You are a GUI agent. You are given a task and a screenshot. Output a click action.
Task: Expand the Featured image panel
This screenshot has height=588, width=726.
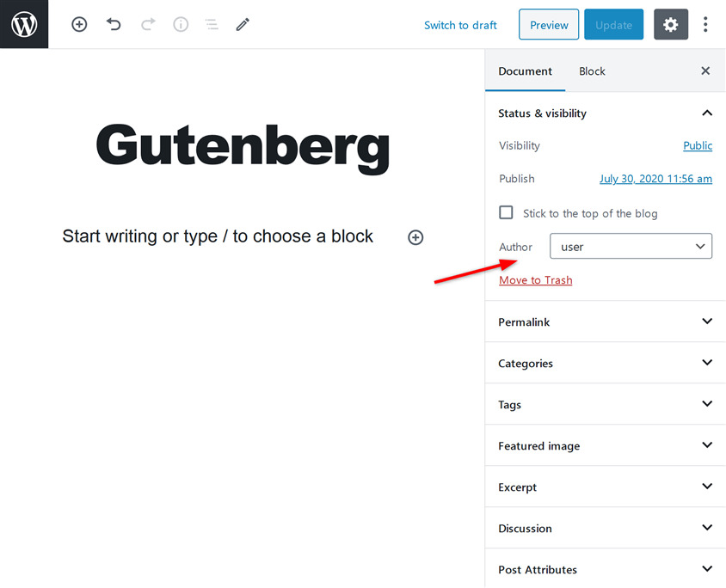coord(605,445)
